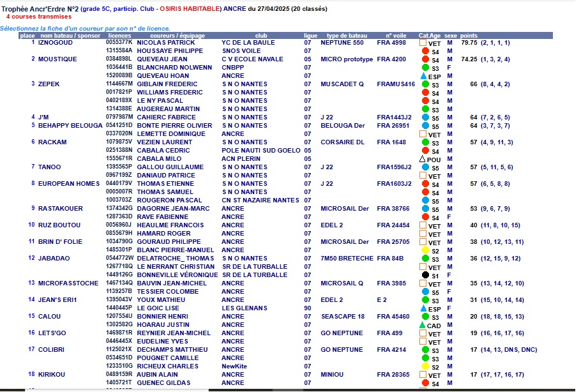Click the boat name MOUSTIQUE
The height and width of the screenshot is (392, 581).
point(57,59)
